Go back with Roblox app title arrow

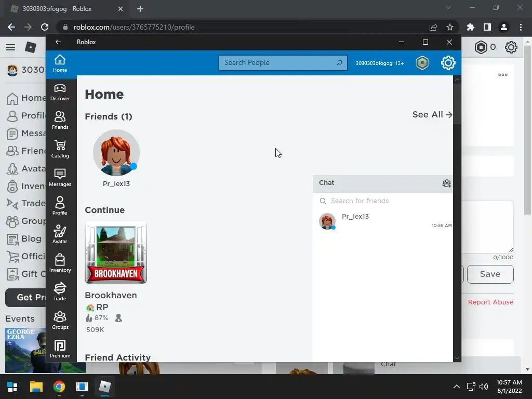click(x=58, y=42)
